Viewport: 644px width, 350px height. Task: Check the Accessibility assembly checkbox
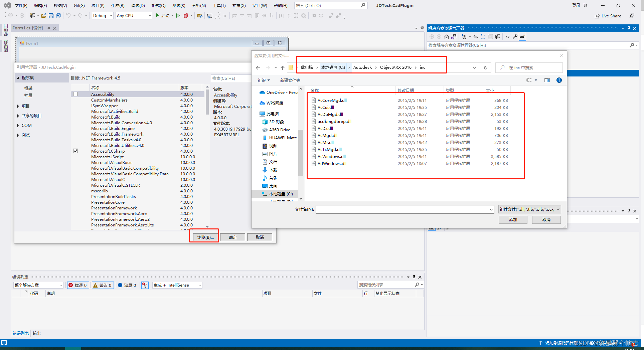[75, 94]
